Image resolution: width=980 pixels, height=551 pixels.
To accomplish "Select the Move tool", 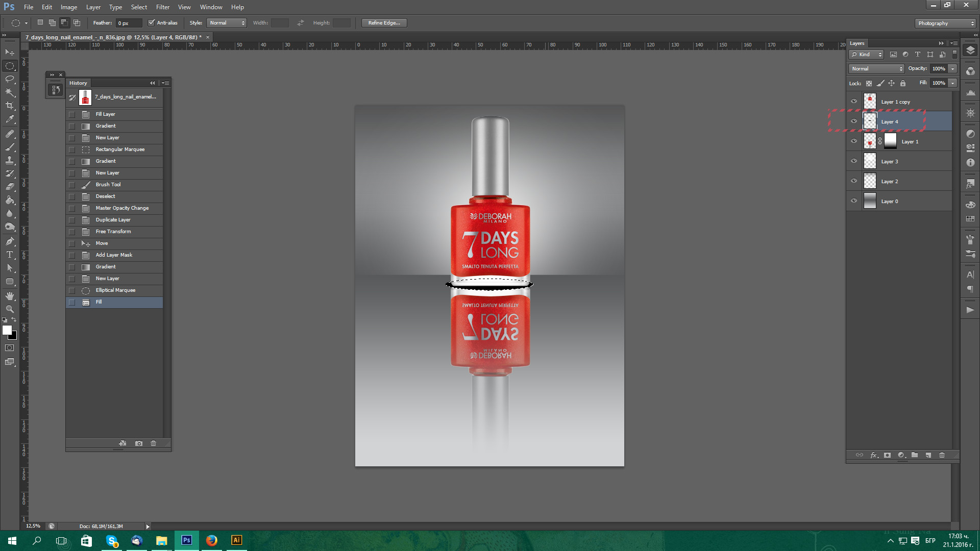I will click(x=10, y=53).
